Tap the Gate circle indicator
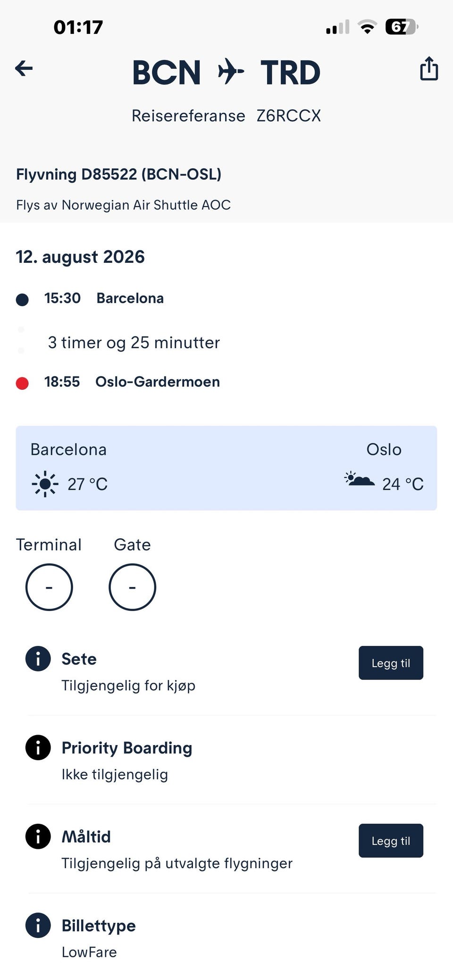Screen dimensions: 453x980 pyautogui.click(x=132, y=587)
